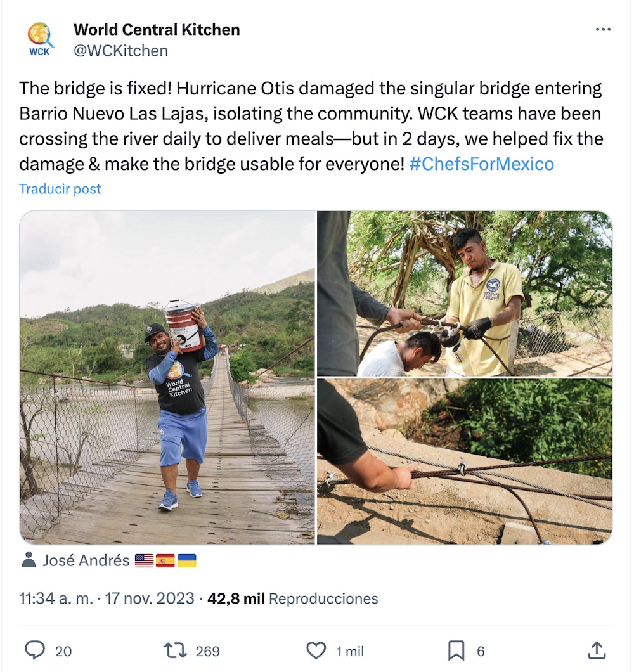Click the share upload icon
The image size is (634, 672).
pyautogui.click(x=597, y=650)
